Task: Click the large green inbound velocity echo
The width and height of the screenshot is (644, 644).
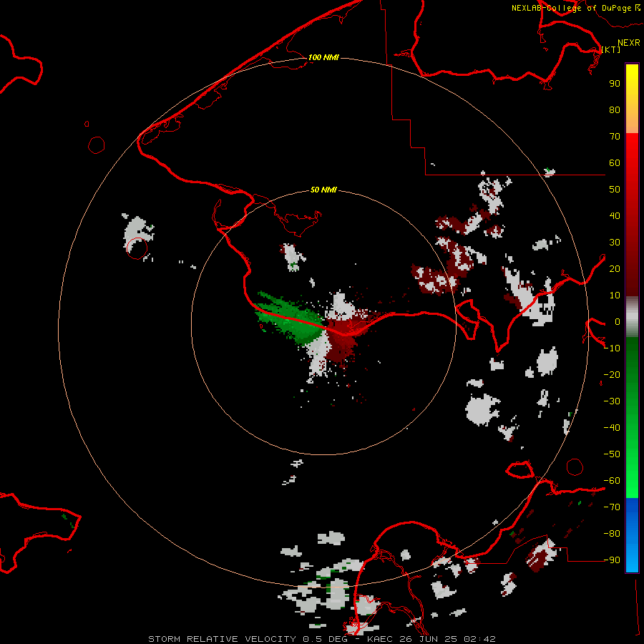Action: pos(290,317)
